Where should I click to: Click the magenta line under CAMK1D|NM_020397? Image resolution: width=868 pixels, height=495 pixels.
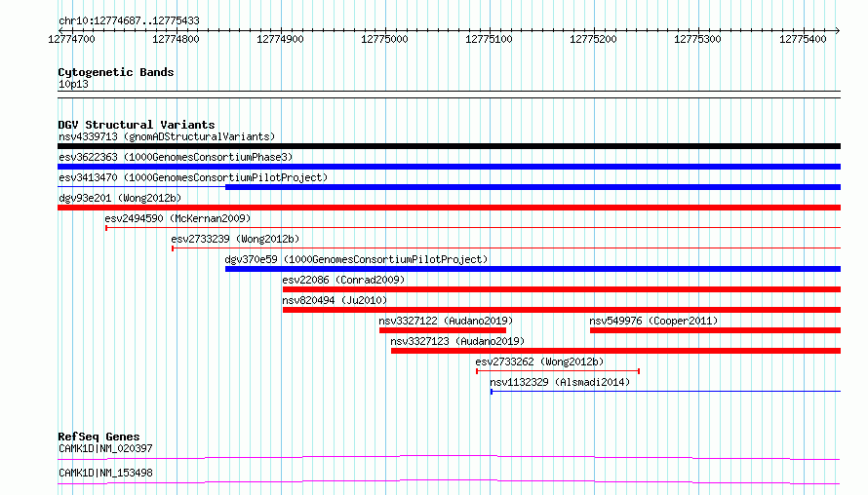449,457
